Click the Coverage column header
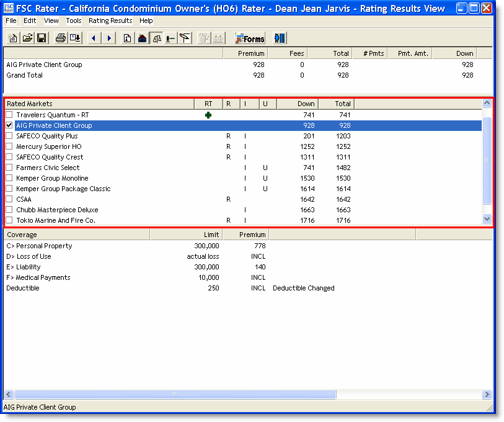504x422 pixels. pyautogui.click(x=77, y=235)
